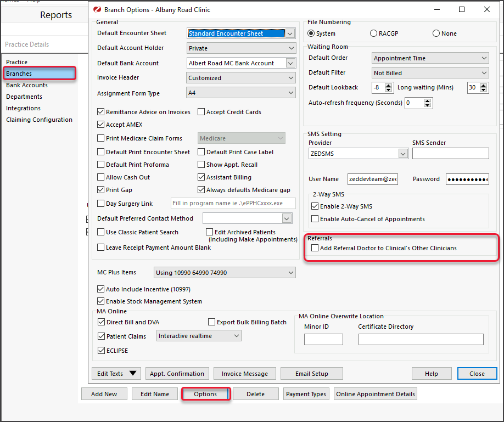
Task: Open Payment Types
Action: (x=306, y=393)
